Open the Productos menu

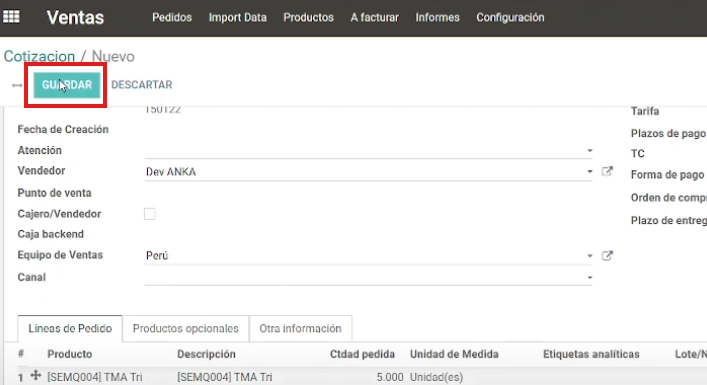click(308, 18)
